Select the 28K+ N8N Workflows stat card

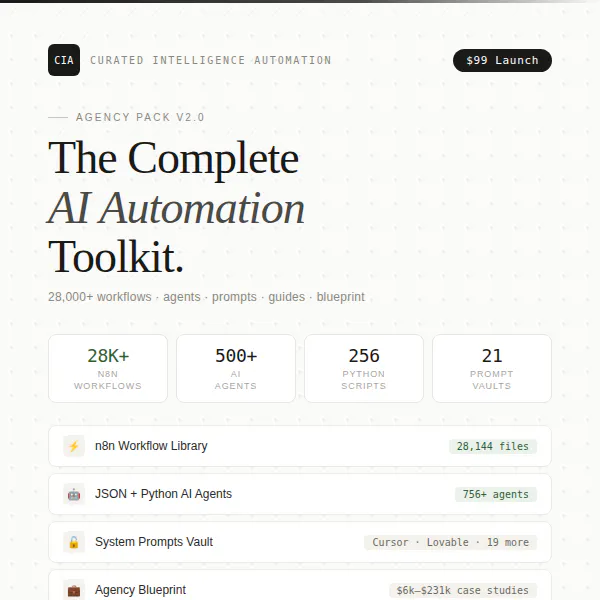click(x=108, y=368)
